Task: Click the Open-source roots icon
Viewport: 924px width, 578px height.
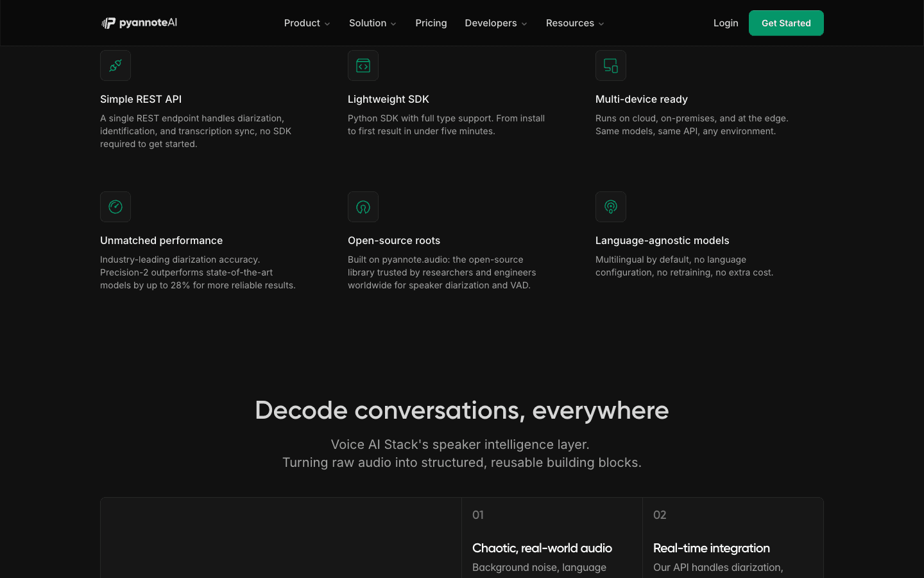Action: point(363,207)
